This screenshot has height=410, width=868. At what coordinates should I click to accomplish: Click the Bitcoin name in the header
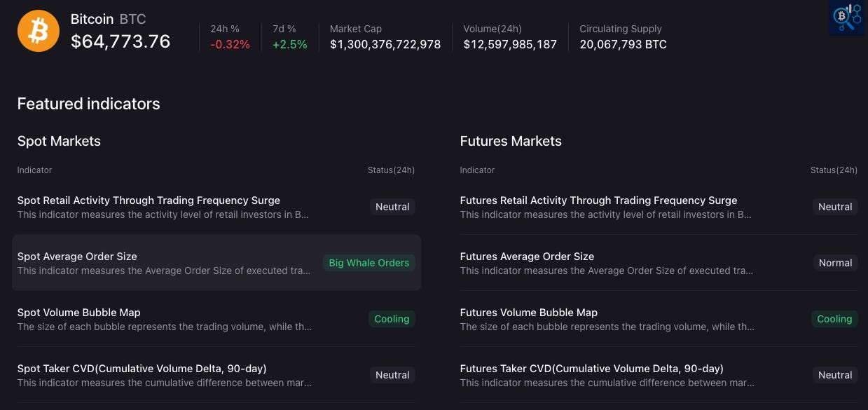pyautogui.click(x=92, y=20)
